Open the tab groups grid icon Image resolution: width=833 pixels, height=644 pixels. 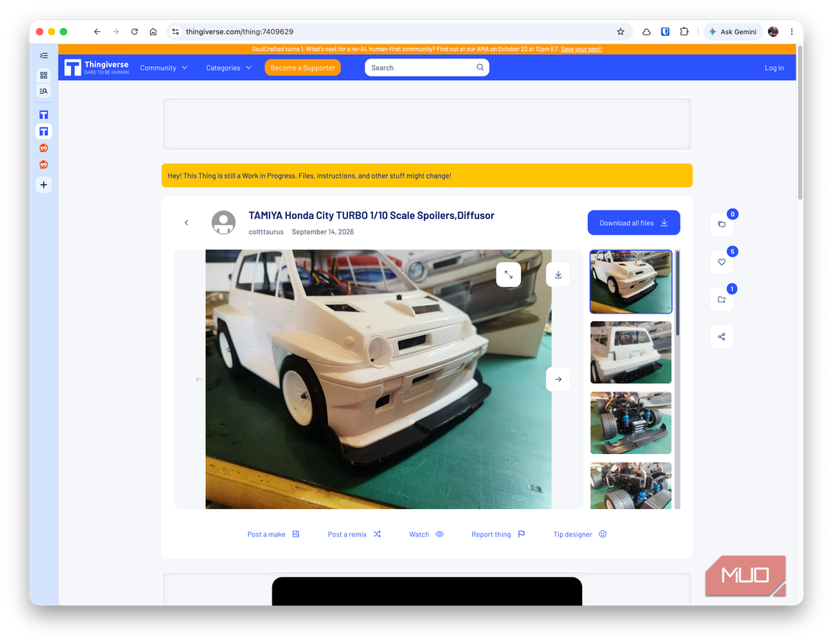pyautogui.click(x=43, y=75)
